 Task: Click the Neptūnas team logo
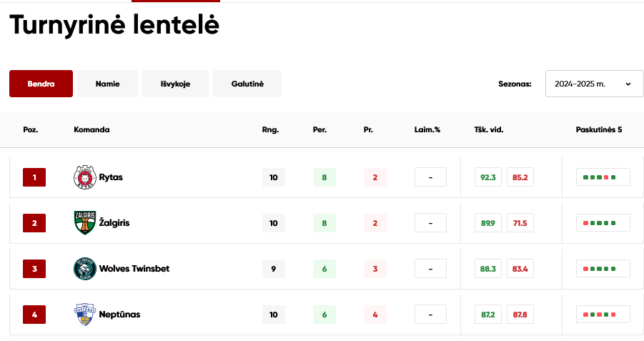(85, 315)
